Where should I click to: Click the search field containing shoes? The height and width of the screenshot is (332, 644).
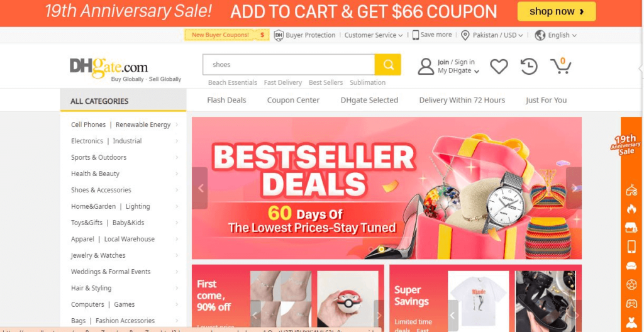pos(289,65)
